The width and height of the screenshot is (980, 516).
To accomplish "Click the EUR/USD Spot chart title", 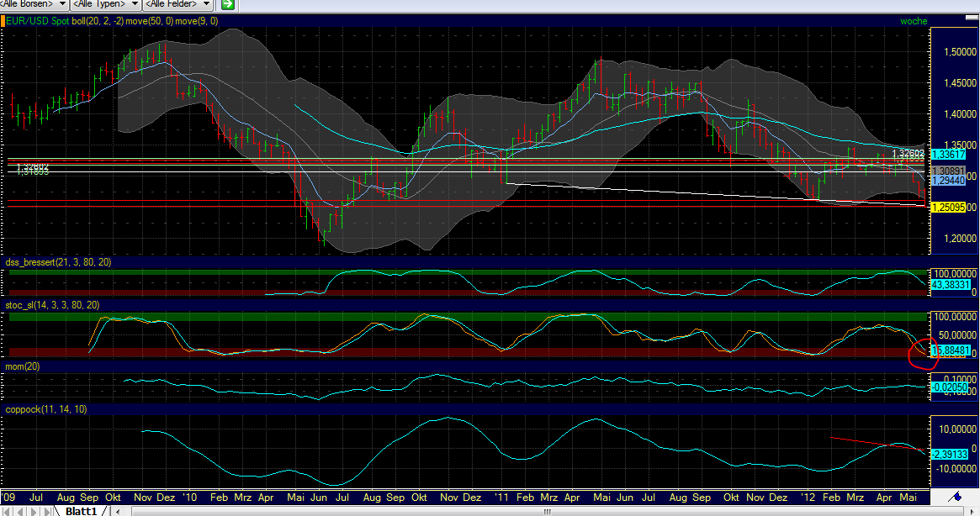I will [38, 21].
